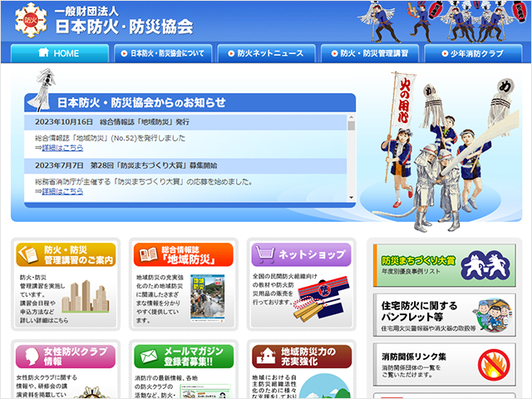Click the 総合情報誌「地域防災」 red banner
The height and width of the screenshot is (399, 532).
tap(184, 255)
